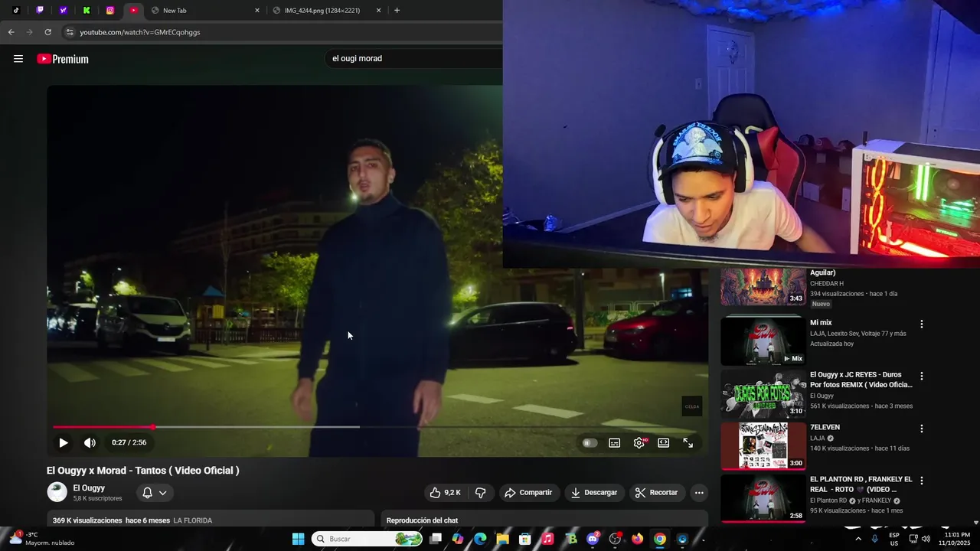980x551 pixels.
Task: Mute the video volume
Action: click(90, 442)
